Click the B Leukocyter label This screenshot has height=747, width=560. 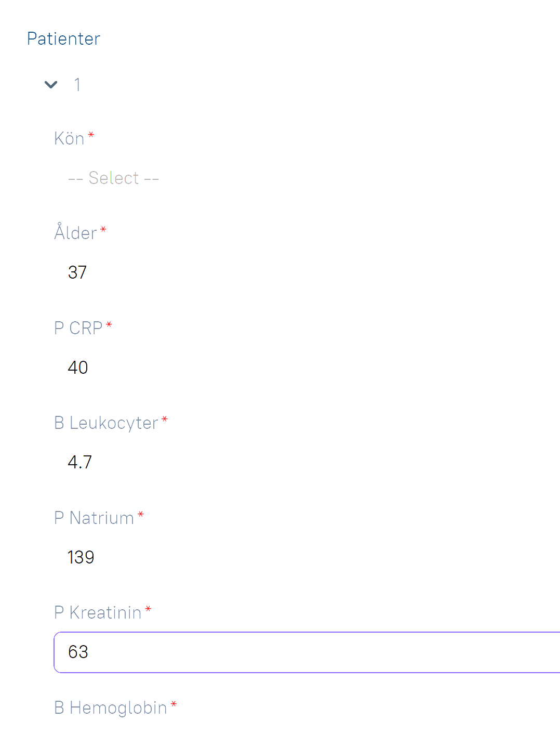pyautogui.click(x=106, y=423)
